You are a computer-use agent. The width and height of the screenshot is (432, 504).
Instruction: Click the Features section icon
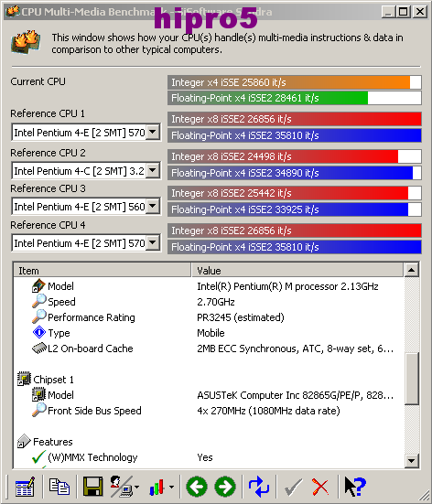24,441
